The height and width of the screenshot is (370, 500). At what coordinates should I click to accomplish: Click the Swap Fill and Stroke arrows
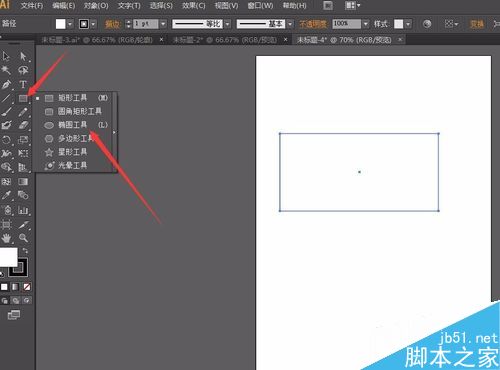pos(25,251)
